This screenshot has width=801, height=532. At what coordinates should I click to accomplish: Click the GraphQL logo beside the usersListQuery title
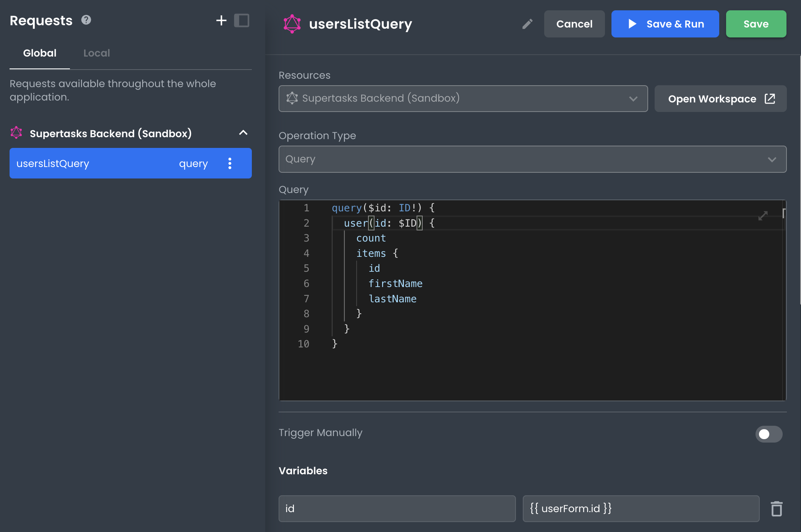[292, 24]
